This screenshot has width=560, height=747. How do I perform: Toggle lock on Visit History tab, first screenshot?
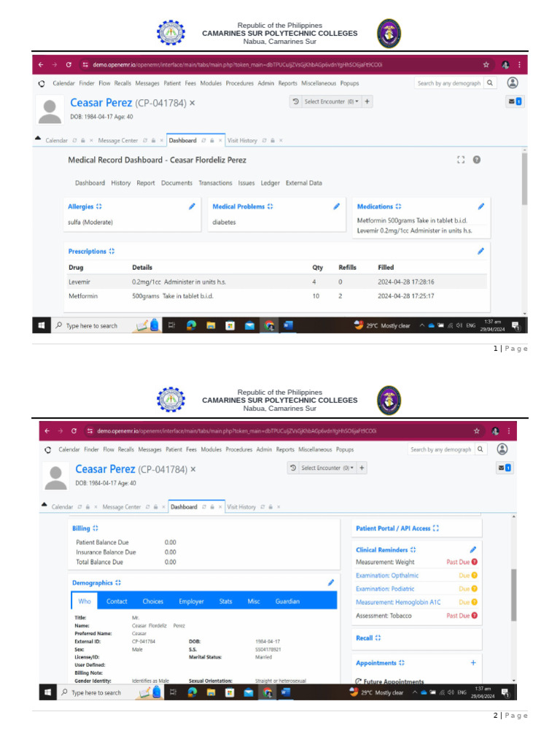(273, 141)
